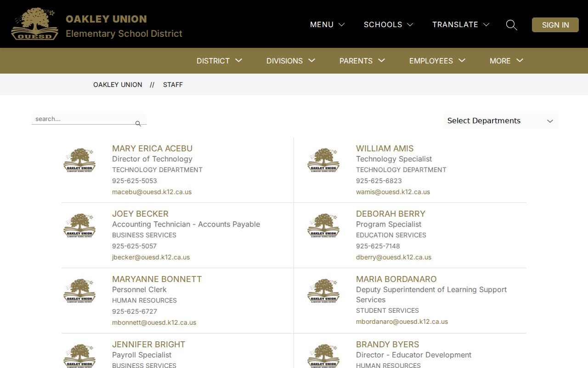Click Brandy Byers's profile logo

click(323, 356)
